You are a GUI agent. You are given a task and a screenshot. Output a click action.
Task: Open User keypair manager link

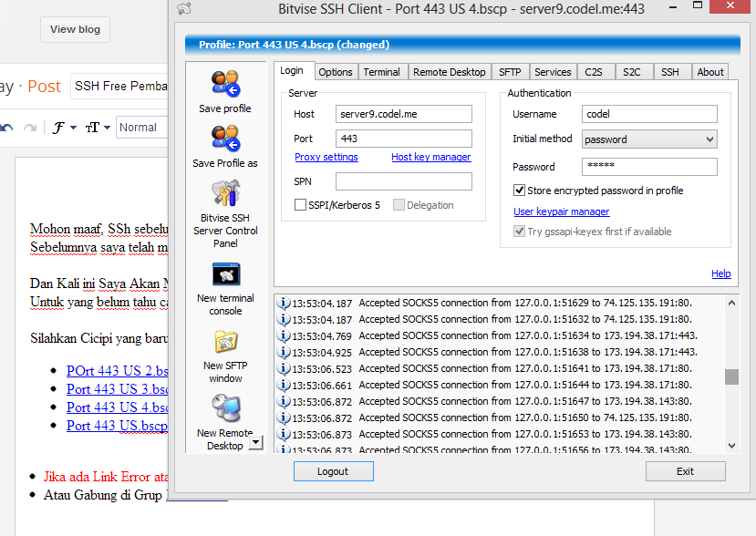(x=561, y=211)
